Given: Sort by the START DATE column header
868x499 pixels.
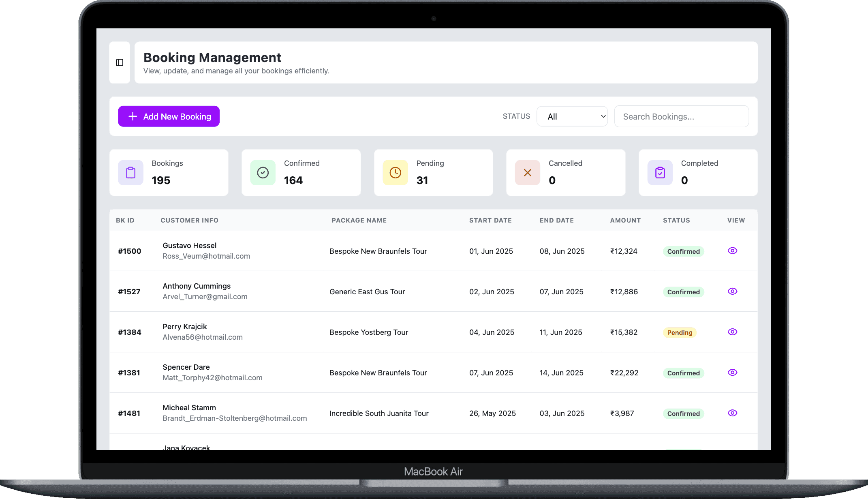Looking at the screenshot, I should click(x=490, y=220).
